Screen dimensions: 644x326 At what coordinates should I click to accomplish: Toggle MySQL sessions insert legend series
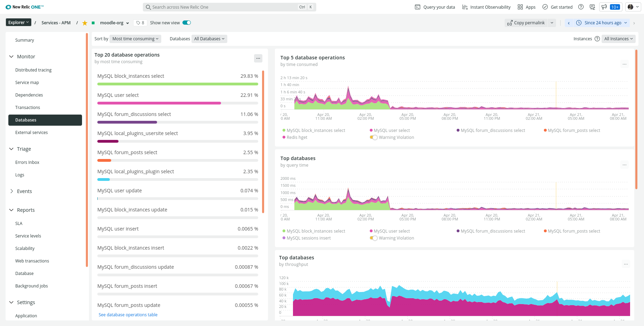[307, 238]
